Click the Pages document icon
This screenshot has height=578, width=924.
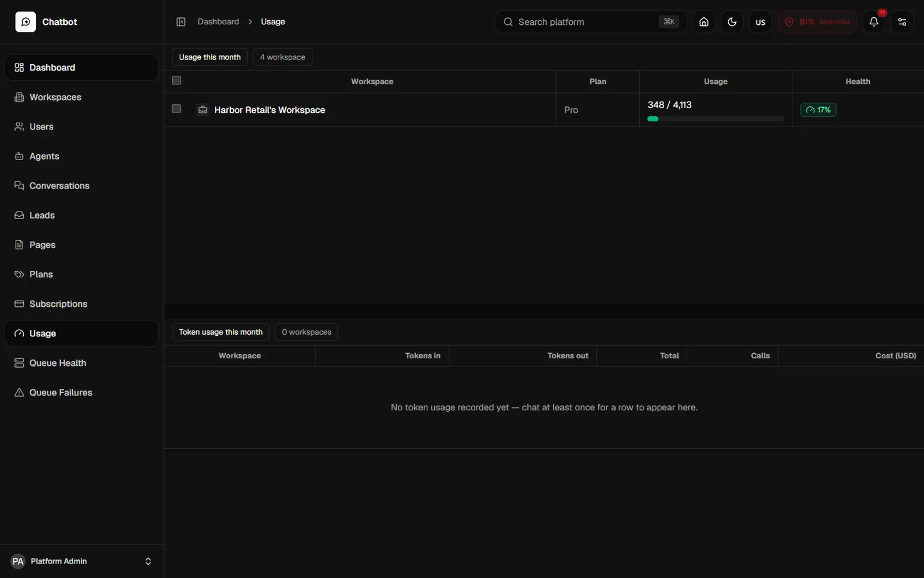point(19,244)
